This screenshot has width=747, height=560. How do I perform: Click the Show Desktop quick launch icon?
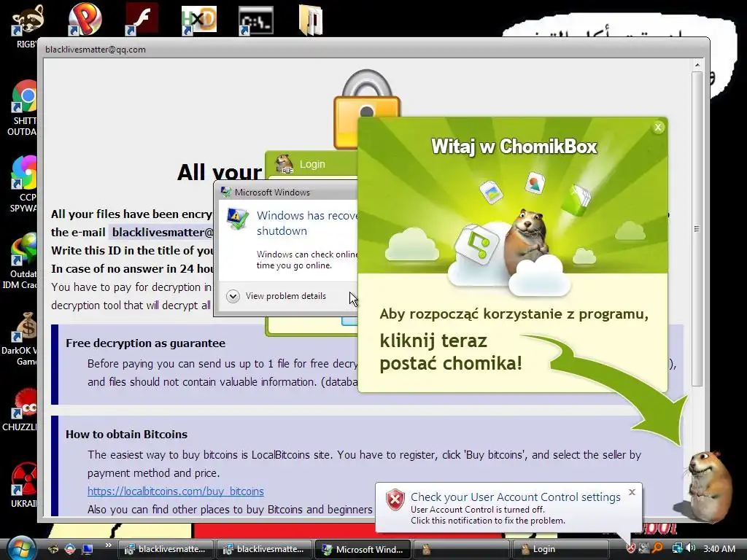pos(88,549)
